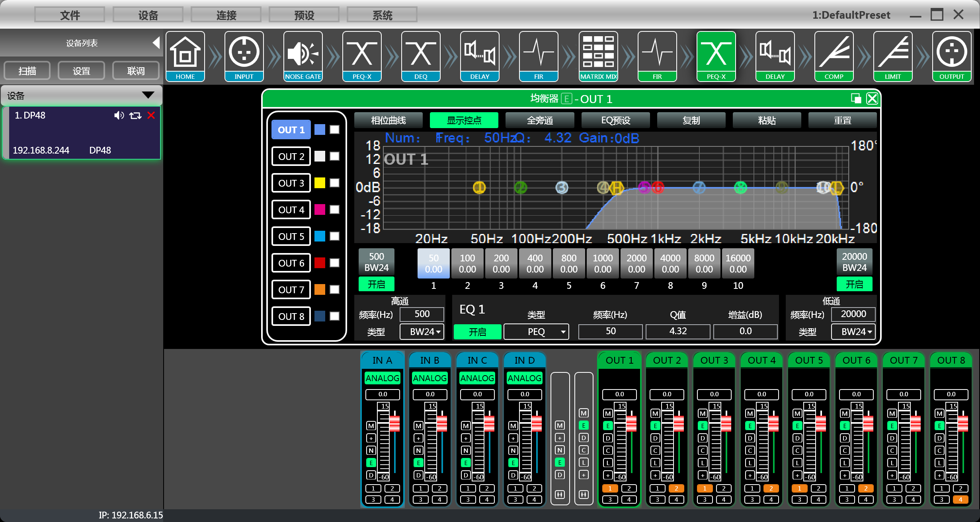Open the 高通 类型 BW24 dropdown
Image resolution: width=980 pixels, height=522 pixels.
(x=422, y=331)
